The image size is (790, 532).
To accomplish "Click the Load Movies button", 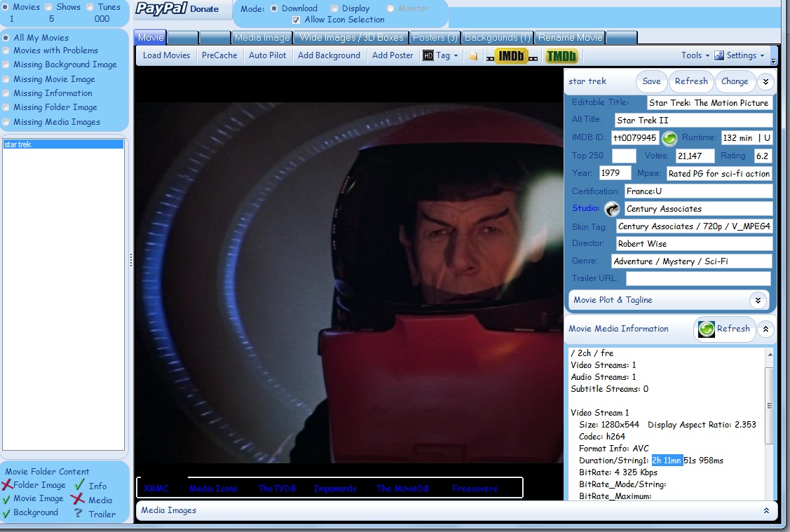I will click(x=166, y=55).
